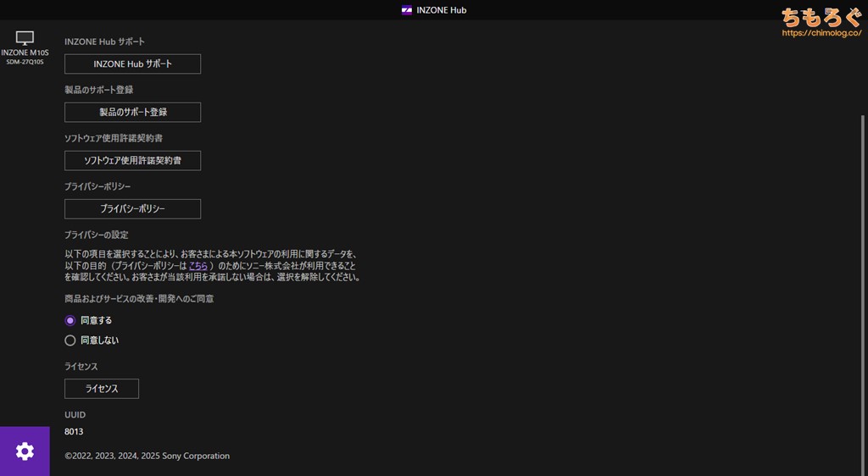868x476 pixels.
Task: Open the INZONE Hub サポート button
Action: pyautogui.click(x=133, y=64)
